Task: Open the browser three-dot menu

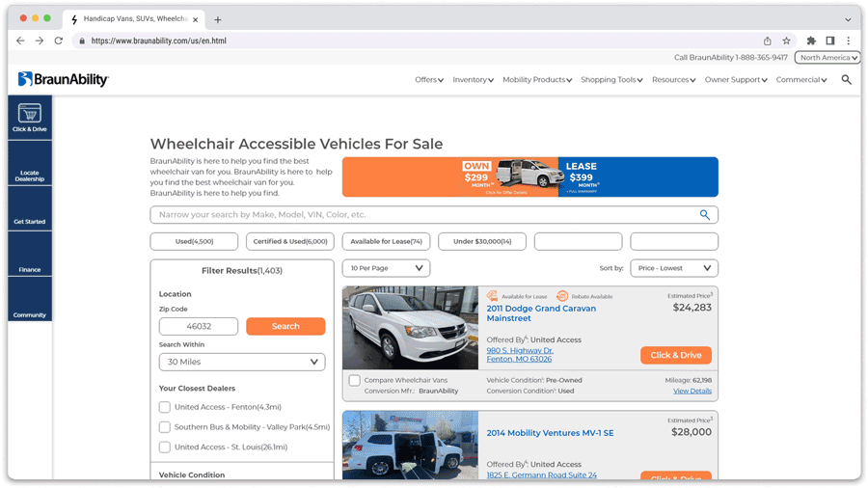Action: click(848, 41)
